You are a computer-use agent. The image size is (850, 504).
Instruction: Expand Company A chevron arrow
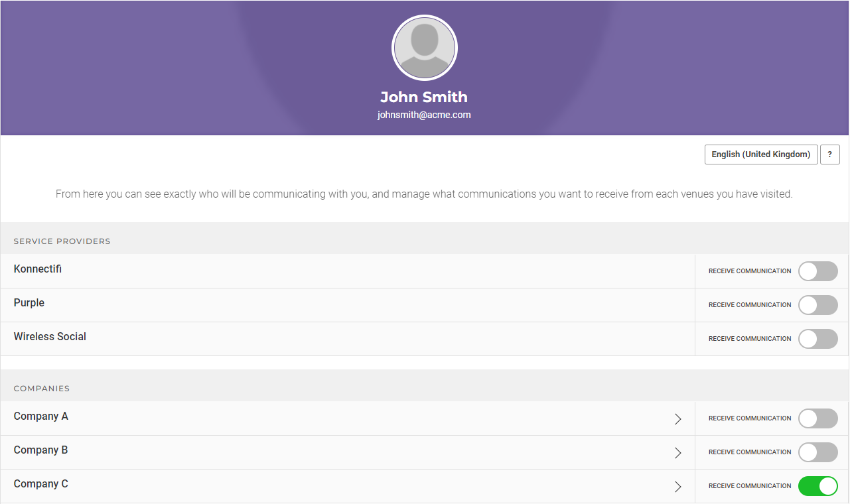[677, 419]
